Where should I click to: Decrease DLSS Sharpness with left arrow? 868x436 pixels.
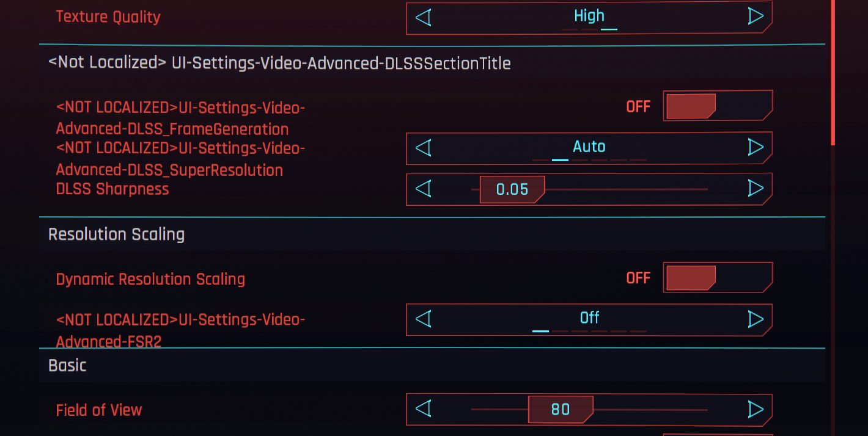coord(423,188)
